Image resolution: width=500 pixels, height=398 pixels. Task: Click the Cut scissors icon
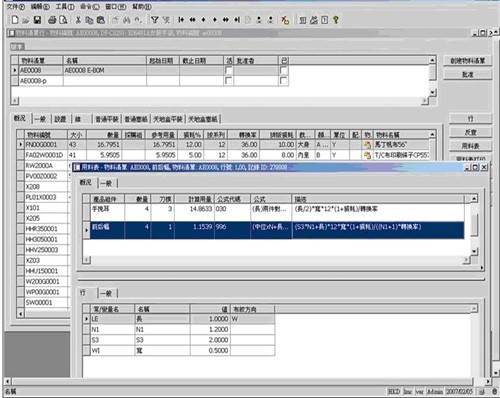(78, 20)
